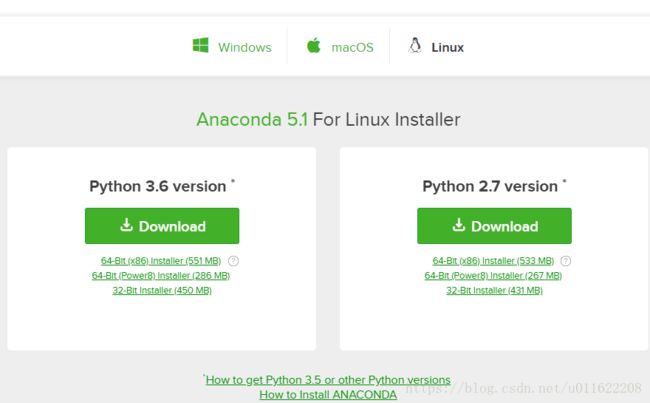Viewport: 650px width, 403px height.
Task: Open 32-Bit Installer (450 MB) link
Action: coord(162,290)
